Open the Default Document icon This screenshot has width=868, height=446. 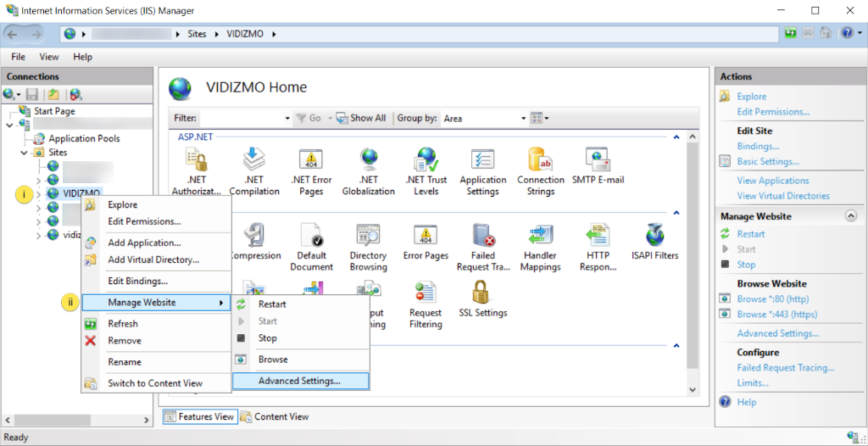click(312, 240)
